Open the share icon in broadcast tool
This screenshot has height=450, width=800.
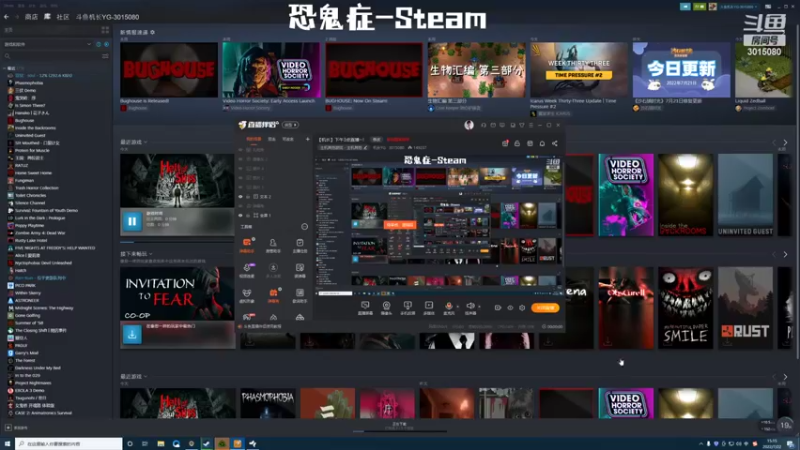coord(555,143)
